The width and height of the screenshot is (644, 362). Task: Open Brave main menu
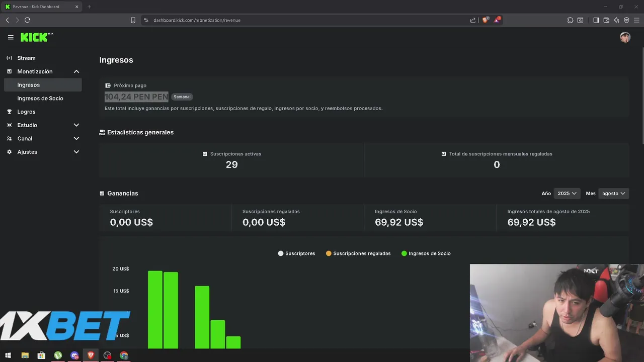636,20
